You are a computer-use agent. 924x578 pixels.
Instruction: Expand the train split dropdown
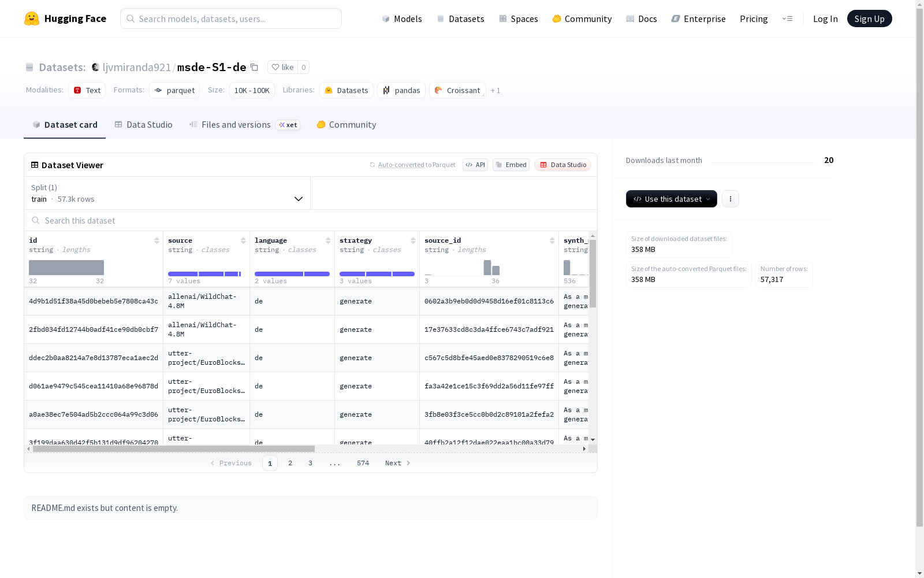(x=167, y=193)
